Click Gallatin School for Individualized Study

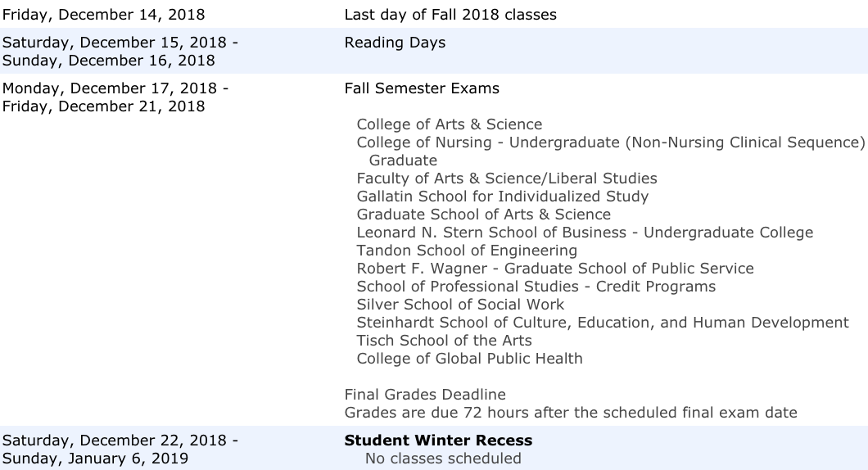[503, 197]
